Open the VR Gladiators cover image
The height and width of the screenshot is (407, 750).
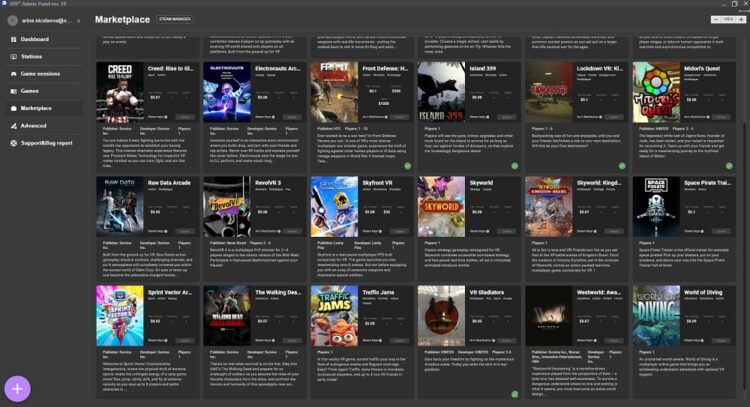pos(441,316)
